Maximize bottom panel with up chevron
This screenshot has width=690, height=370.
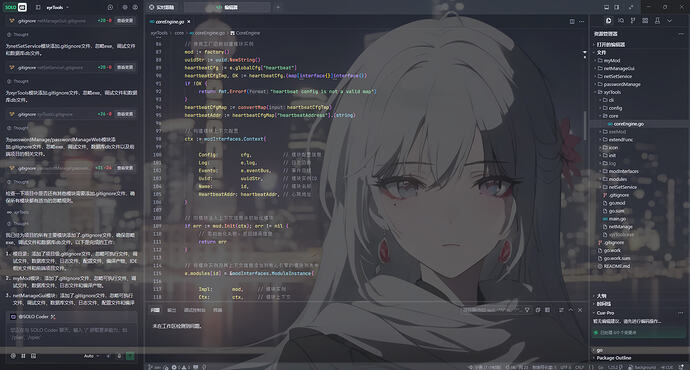571,310
